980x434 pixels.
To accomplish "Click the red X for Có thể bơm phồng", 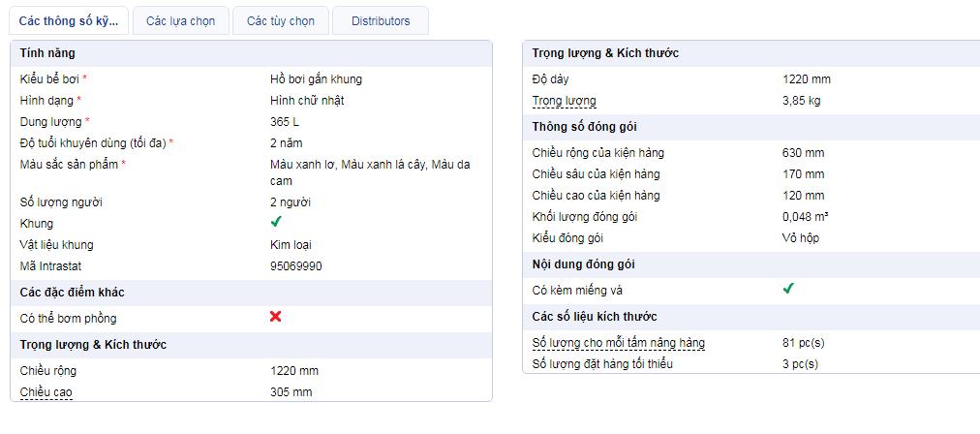I will pyautogui.click(x=276, y=317).
